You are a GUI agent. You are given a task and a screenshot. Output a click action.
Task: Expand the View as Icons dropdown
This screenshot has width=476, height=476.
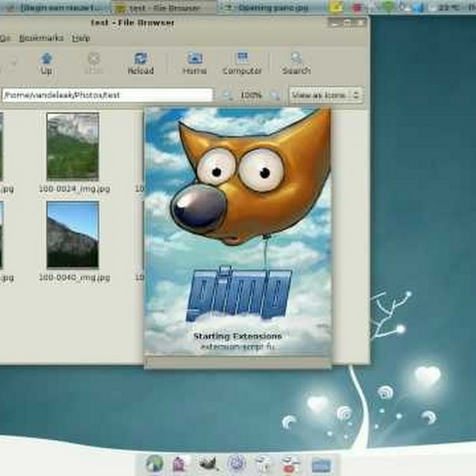(325, 95)
